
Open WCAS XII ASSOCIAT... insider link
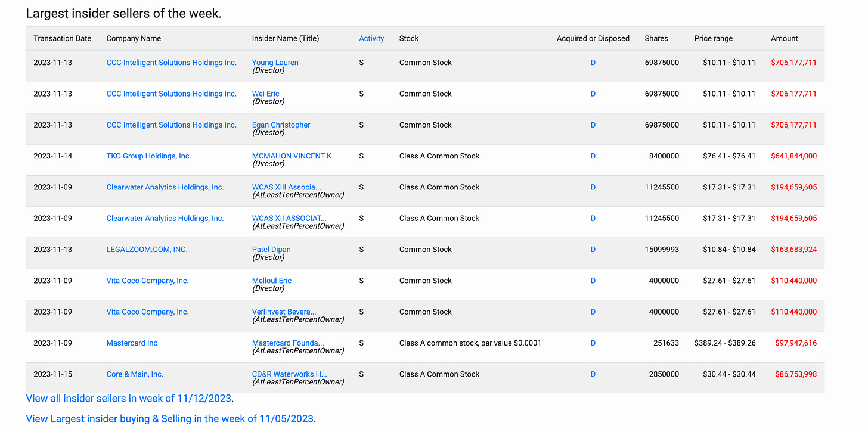289,218
